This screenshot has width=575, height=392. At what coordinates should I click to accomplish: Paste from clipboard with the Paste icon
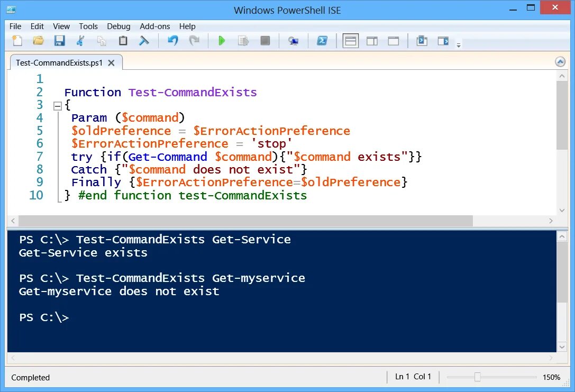click(x=123, y=40)
